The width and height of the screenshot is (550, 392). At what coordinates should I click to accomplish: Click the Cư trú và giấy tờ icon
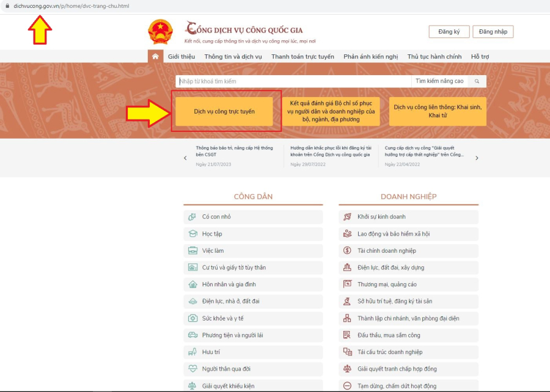pyautogui.click(x=193, y=267)
